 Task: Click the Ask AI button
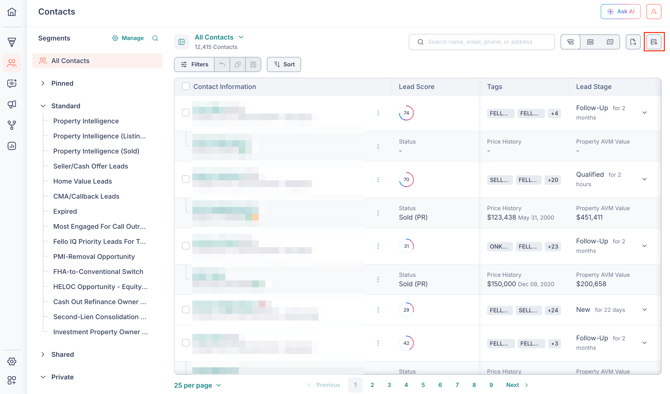(x=620, y=12)
